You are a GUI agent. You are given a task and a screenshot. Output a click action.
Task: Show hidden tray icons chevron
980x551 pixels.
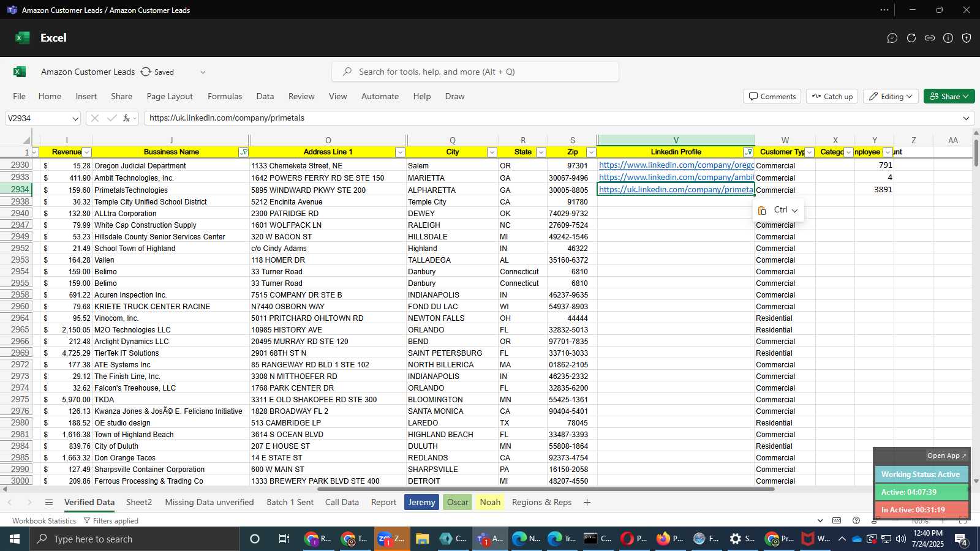(842, 539)
